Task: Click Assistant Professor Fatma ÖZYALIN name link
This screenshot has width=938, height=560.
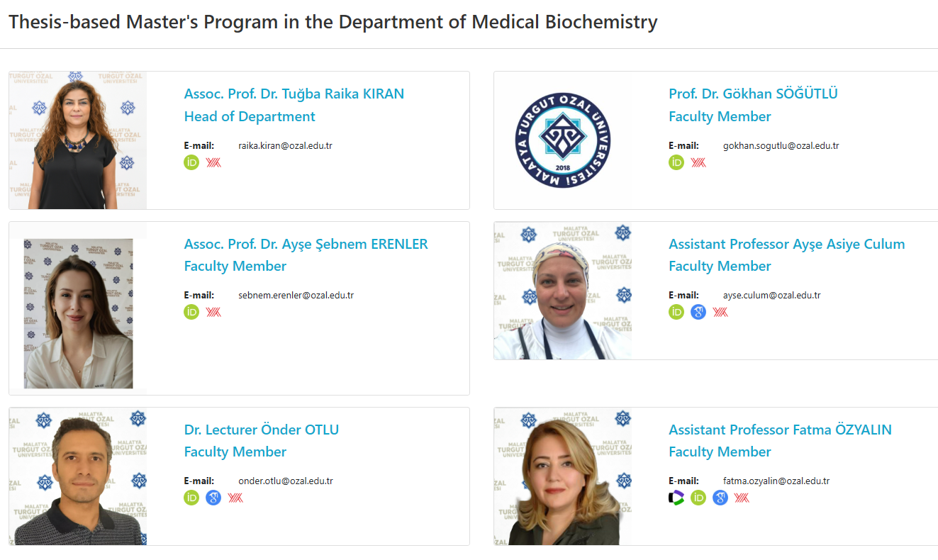Action: pyautogui.click(x=780, y=430)
